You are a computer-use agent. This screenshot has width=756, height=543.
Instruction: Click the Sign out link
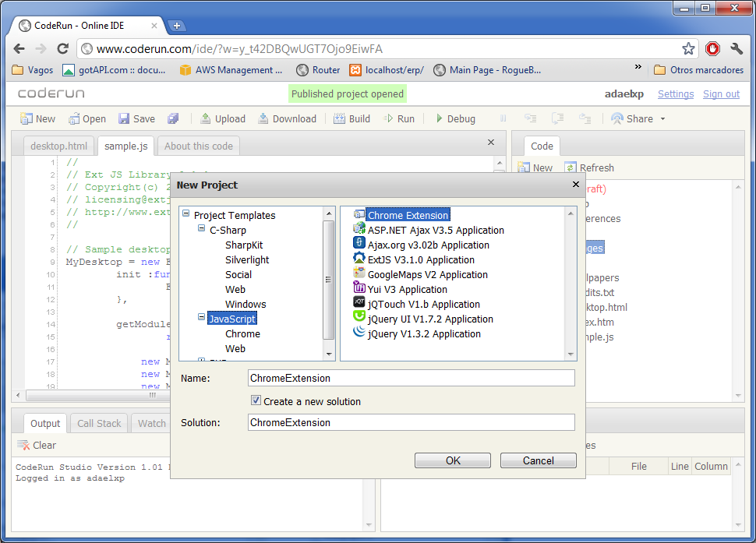pos(721,94)
